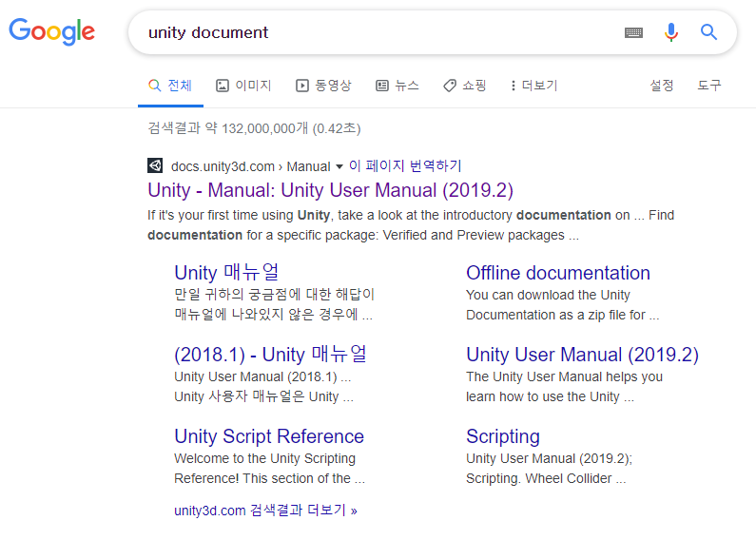Click the Unity favicon beside docs.unity3d.com
Image resolution: width=756 pixels, height=540 pixels.
point(155,165)
